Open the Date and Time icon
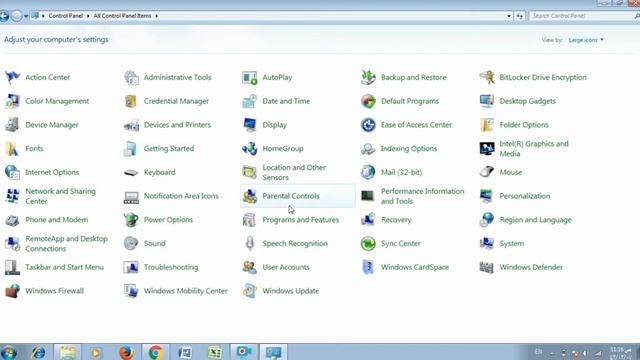This screenshot has height=360, width=640. pos(249,101)
